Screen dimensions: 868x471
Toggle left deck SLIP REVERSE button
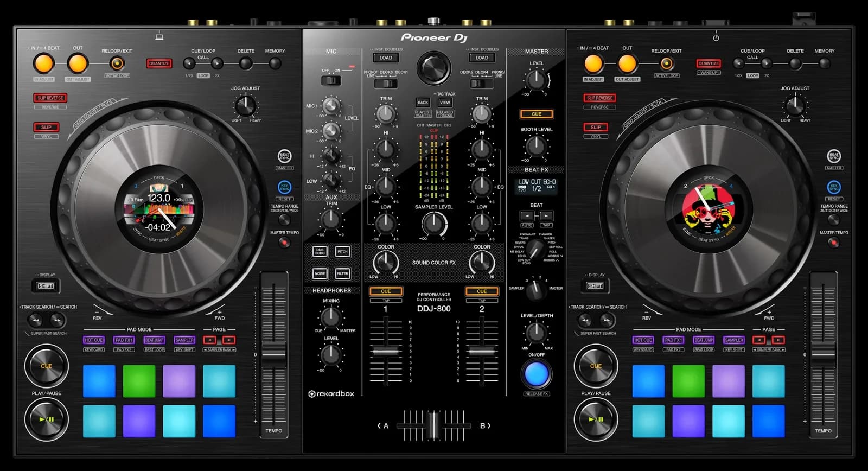pos(50,98)
